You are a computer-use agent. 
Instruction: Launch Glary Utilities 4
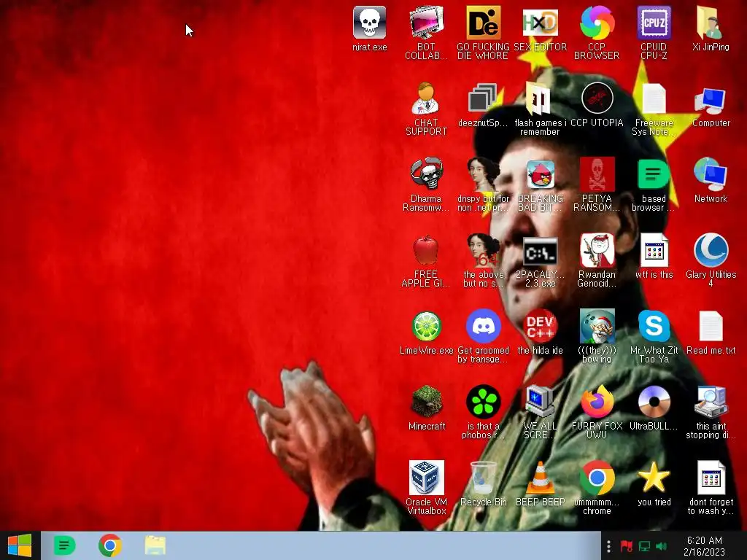(711, 250)
